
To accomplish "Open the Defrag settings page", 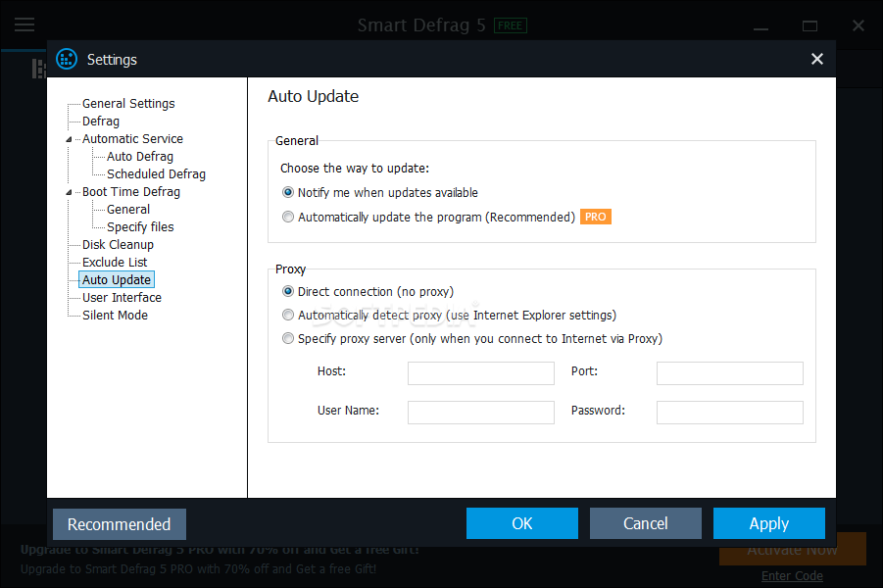I will click(101, 122).
